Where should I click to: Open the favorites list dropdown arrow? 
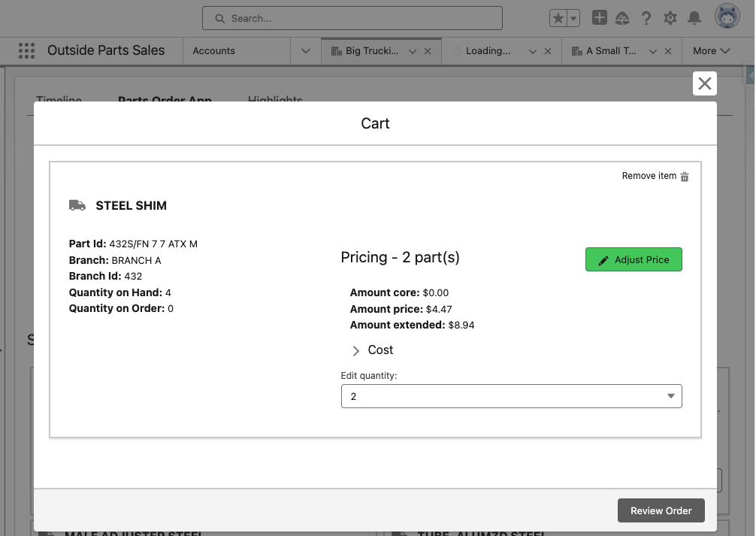pos(573,18)
